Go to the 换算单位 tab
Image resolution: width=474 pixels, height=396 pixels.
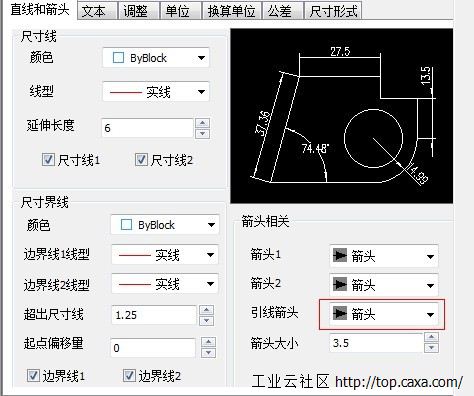coord(232,11)
